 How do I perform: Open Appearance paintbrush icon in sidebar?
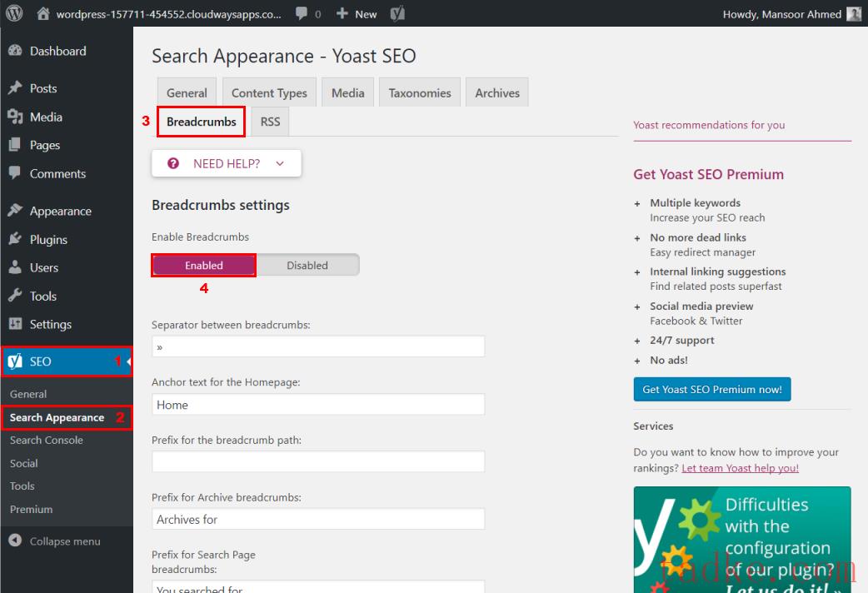[15, 212]
